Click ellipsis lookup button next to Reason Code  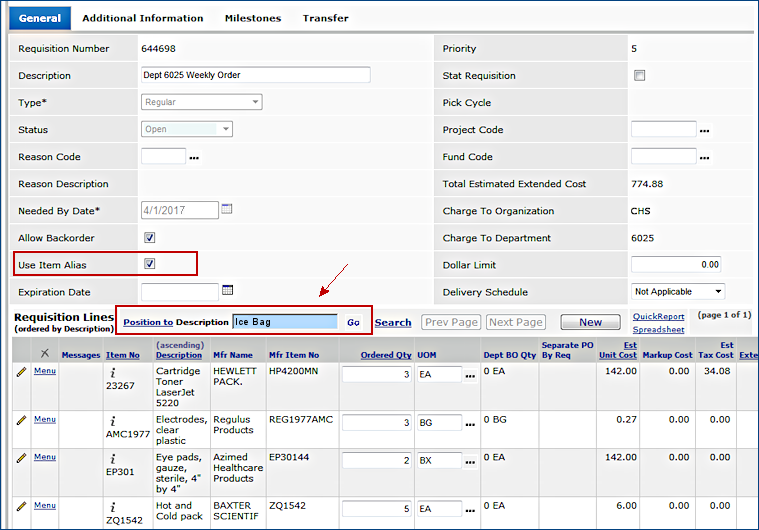(x=194, y=157)
